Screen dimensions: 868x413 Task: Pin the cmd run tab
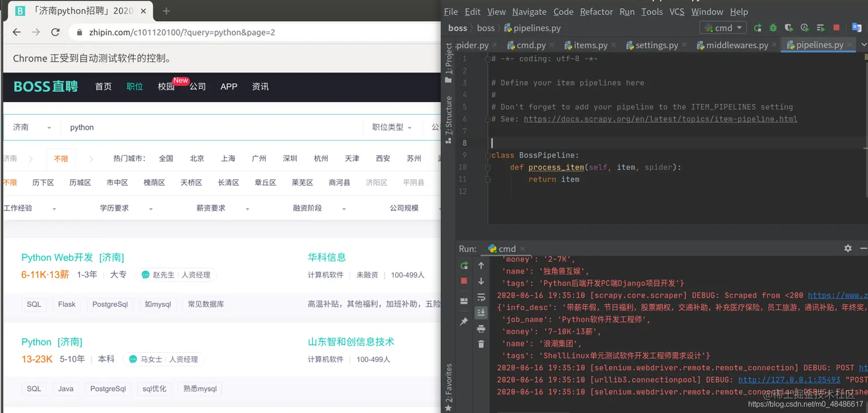(464, 322)
